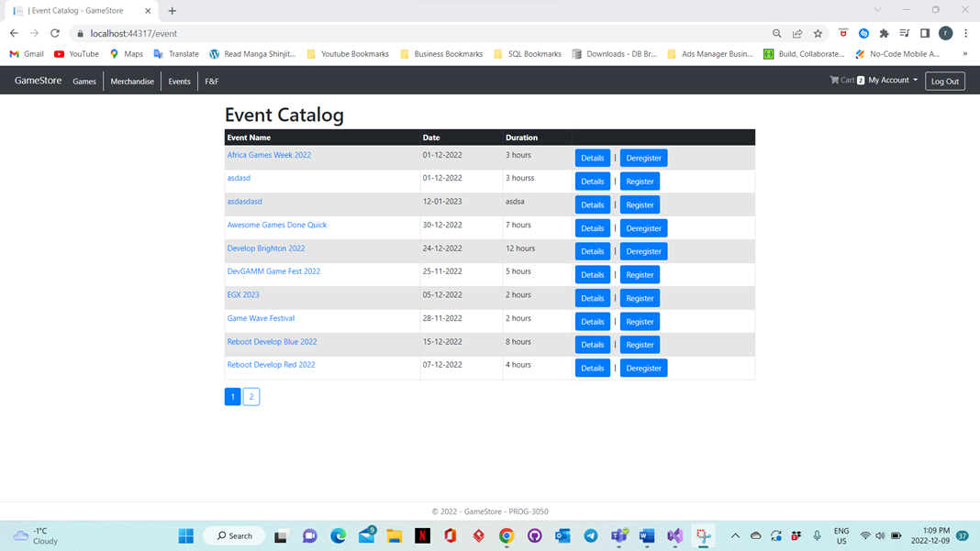Open the Windows Start menu

click(185, 535)
